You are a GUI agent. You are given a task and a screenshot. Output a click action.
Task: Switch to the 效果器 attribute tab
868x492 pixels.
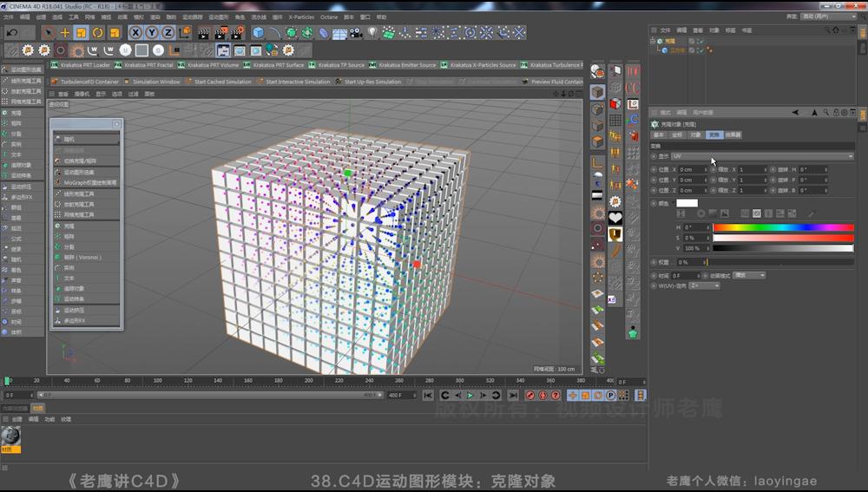click(733, 134)
